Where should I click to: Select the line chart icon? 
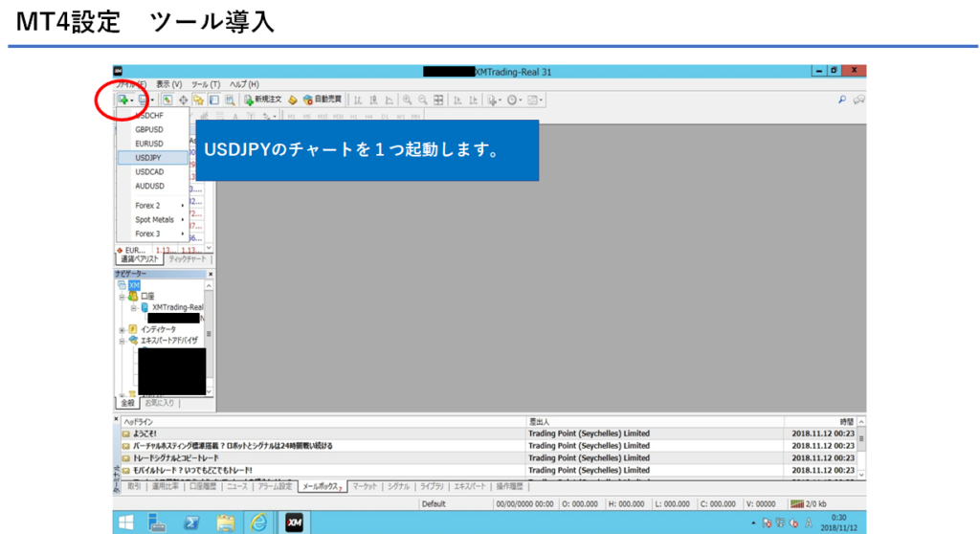[389, 100]
